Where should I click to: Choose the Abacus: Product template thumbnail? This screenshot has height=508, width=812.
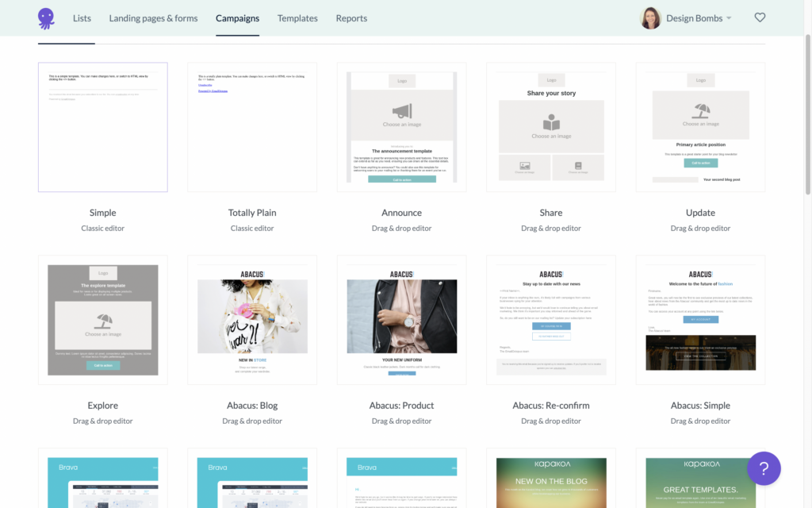[402, 320]
